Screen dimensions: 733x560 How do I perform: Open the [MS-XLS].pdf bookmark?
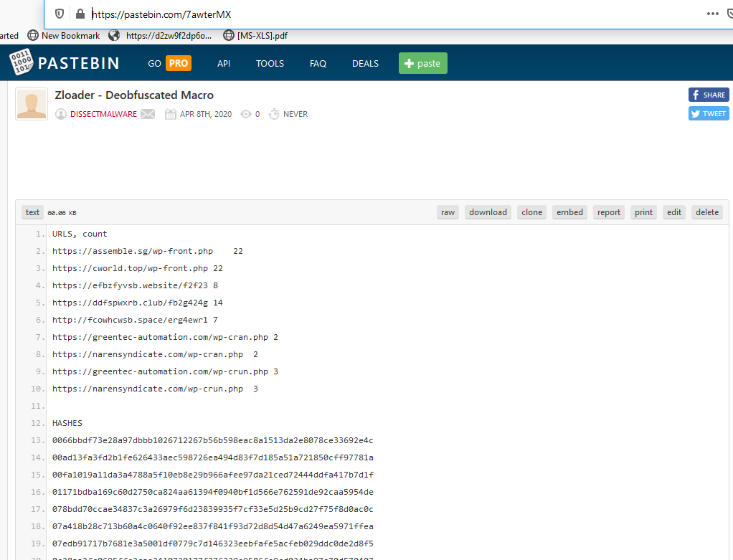click(x=255, y=36)
